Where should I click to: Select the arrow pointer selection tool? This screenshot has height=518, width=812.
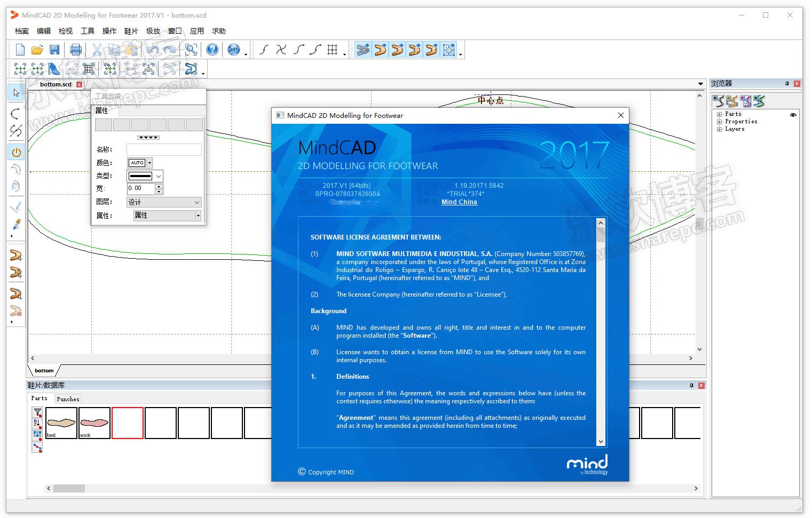click(16, 93)
